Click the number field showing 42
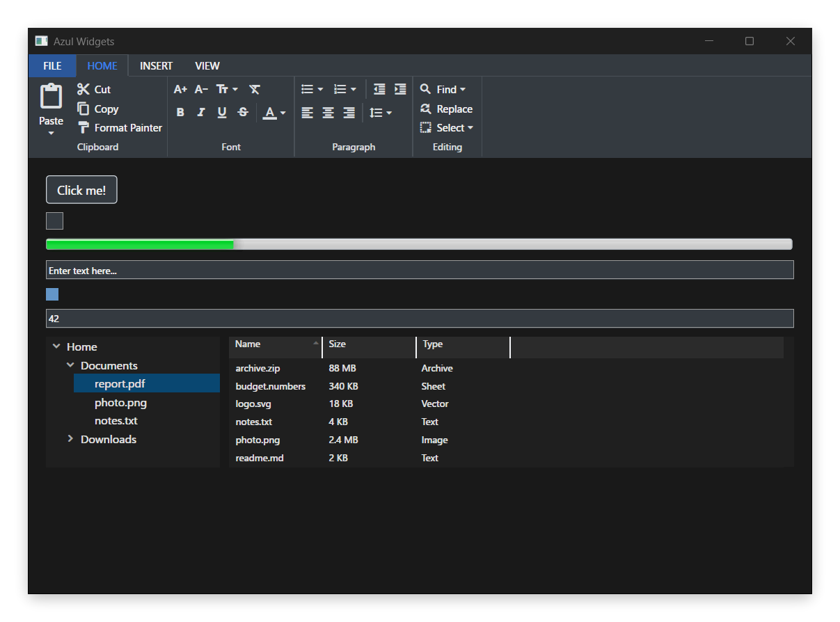The height and width of the screenshot is (622, 840). (420, 319)
